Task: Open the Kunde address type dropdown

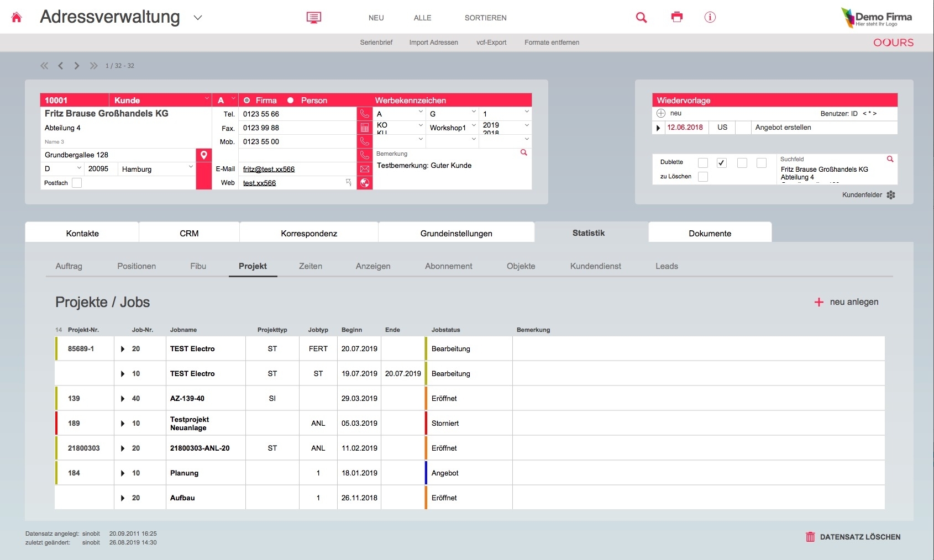Action: tap(207, 99)
